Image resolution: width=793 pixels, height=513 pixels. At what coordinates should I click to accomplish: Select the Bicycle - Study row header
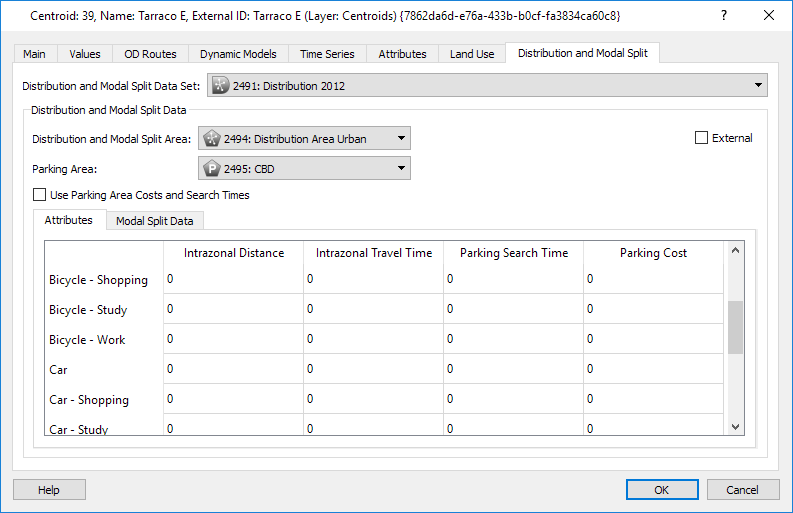(x=104, y=309)
